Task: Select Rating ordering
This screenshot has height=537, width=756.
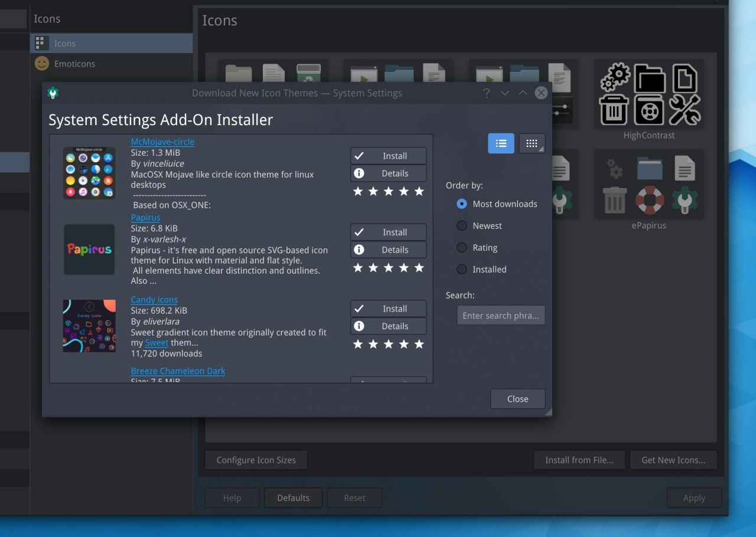Action: [477, 248]
